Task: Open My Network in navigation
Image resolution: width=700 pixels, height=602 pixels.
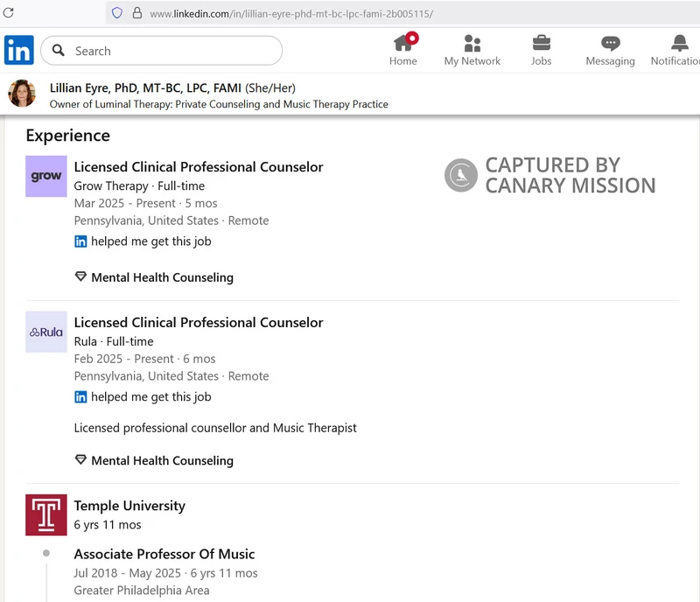Action: 472,51
